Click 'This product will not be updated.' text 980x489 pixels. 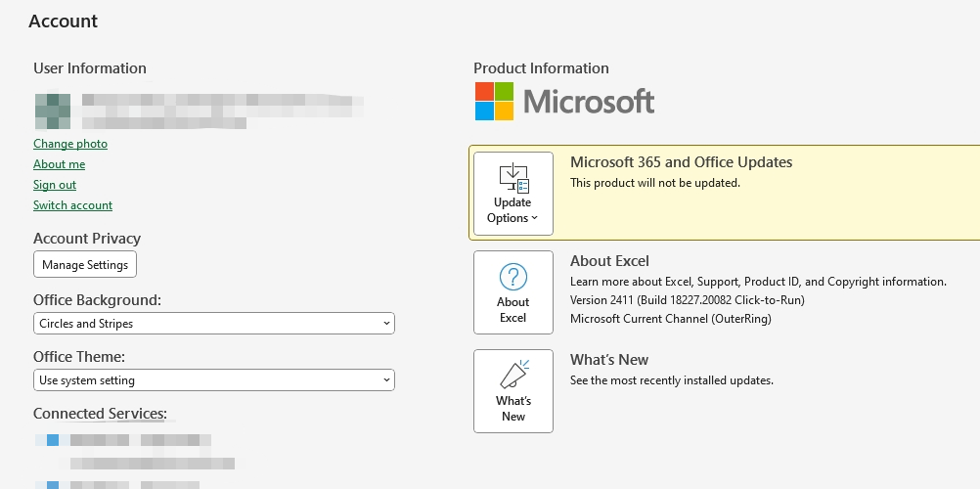click(655, 183)
